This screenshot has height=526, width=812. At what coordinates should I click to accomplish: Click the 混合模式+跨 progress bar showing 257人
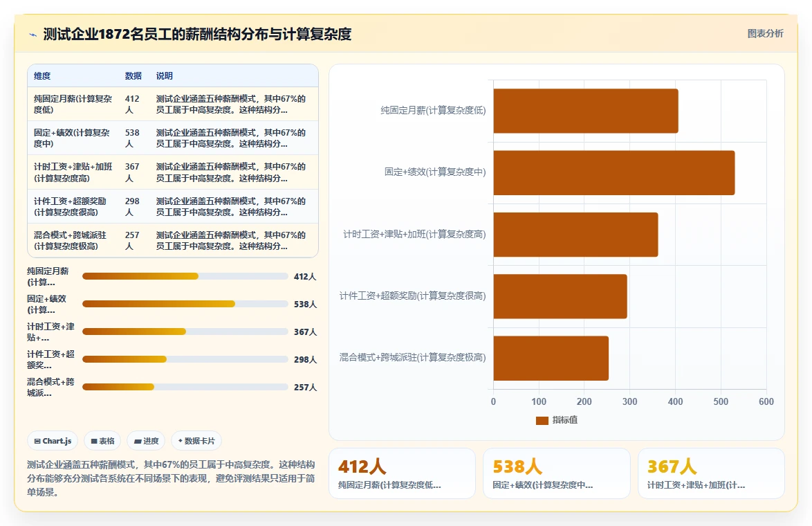click(185, 387)
